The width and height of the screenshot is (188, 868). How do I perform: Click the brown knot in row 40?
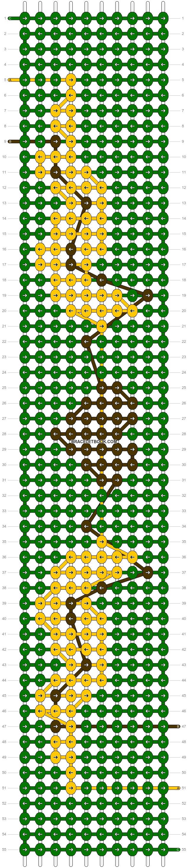click(x=71, y=619)
